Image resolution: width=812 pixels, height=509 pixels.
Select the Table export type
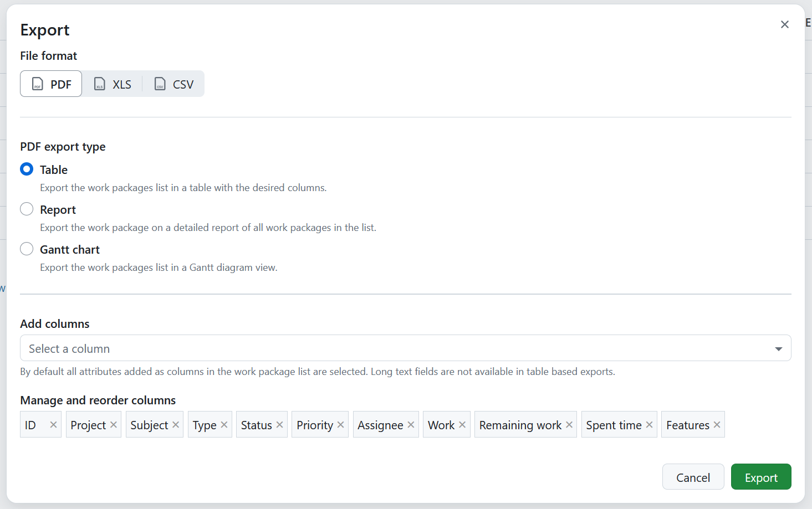pos(27,169)
